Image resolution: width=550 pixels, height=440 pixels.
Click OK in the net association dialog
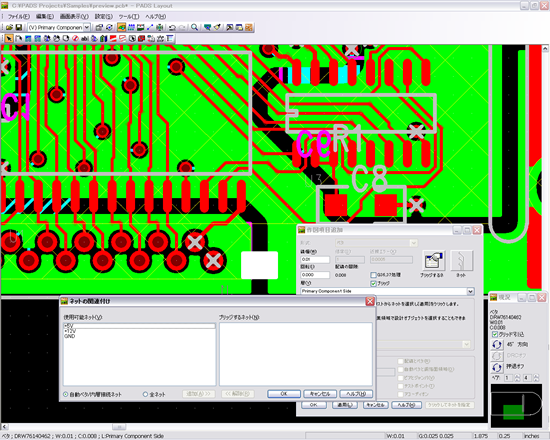point(284,394)
